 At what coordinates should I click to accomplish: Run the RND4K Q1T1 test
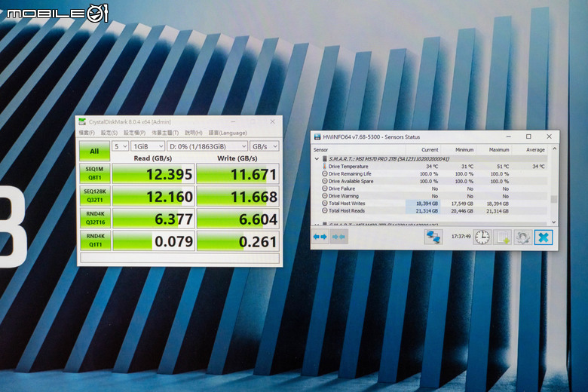(x=95, y=240)
